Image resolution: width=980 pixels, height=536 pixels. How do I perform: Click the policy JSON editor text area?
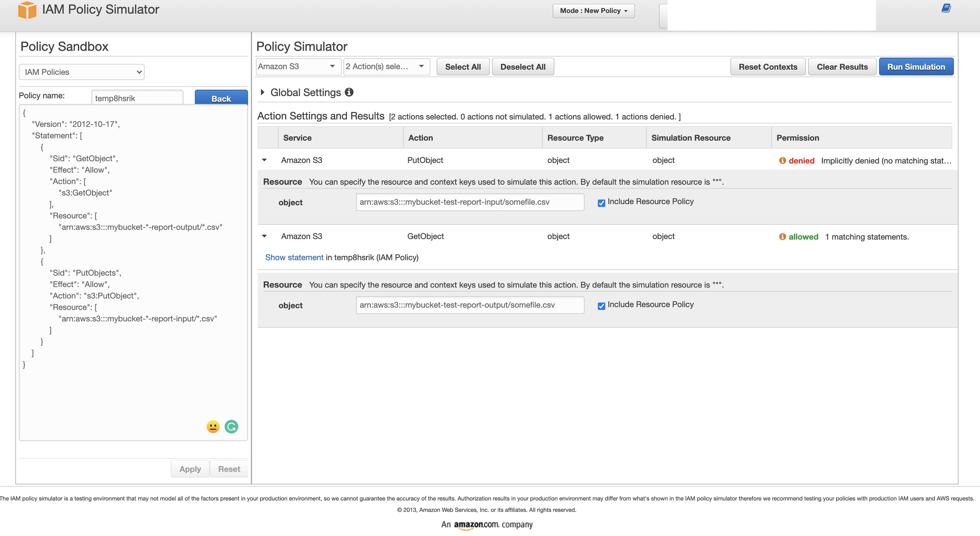[x=133, y=273]
